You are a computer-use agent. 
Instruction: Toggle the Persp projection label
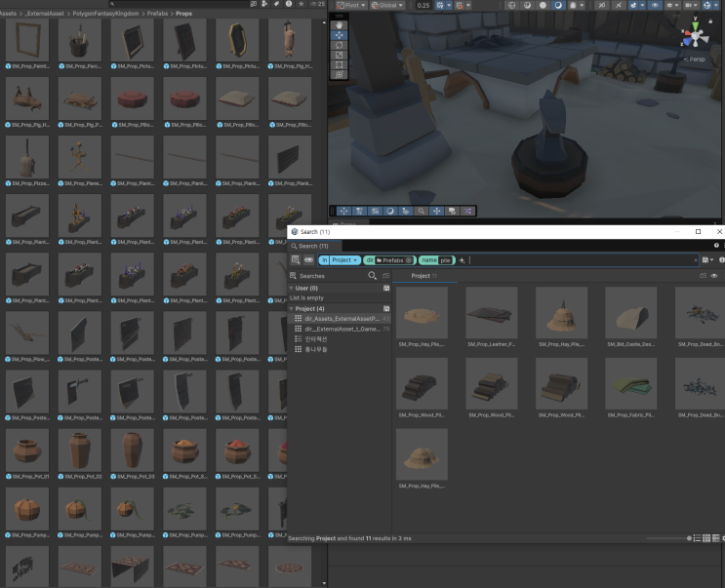(694, 59)
